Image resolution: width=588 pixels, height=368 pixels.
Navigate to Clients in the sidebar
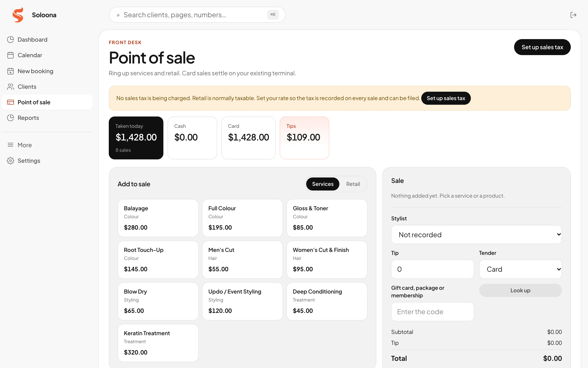coord(47,87)
